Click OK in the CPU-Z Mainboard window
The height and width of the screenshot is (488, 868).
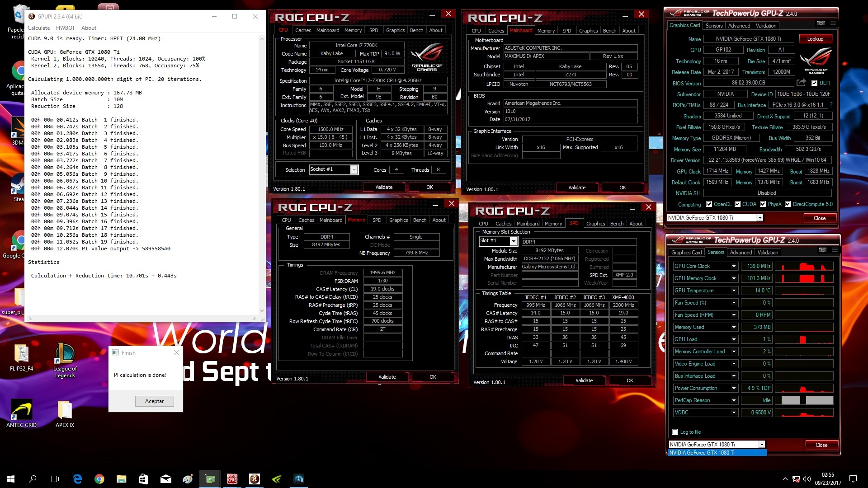coord(623,188)
